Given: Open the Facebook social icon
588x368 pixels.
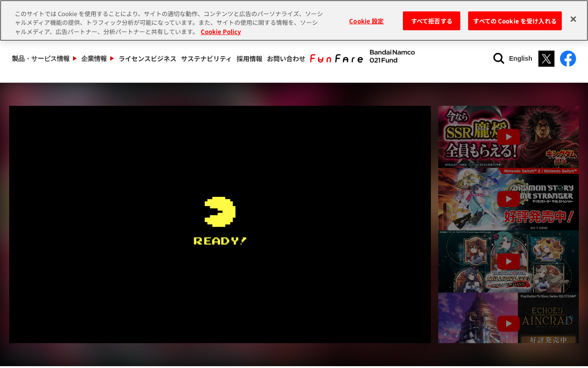Looking at the screenshot, I should pyautogui.click(x=568, y=58).
